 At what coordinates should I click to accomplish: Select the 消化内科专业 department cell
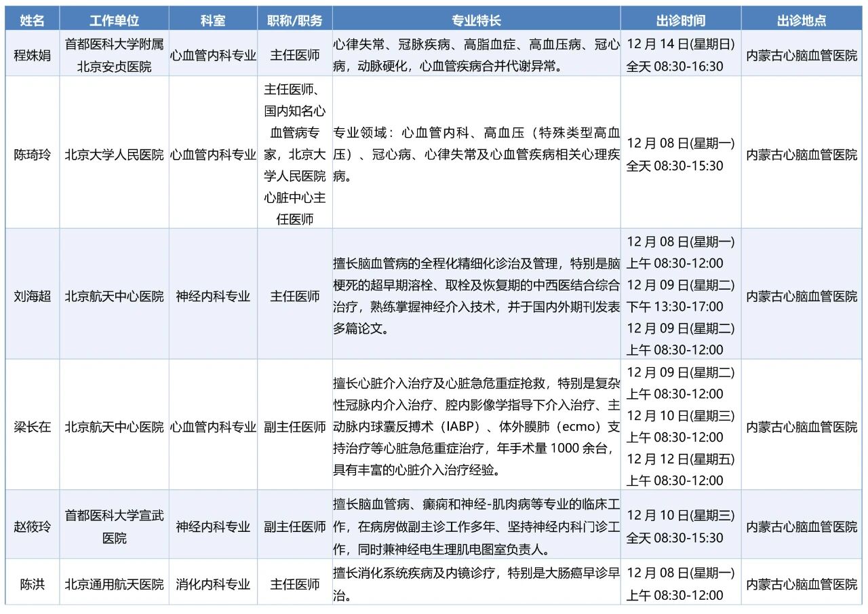[x=213, y=583]
